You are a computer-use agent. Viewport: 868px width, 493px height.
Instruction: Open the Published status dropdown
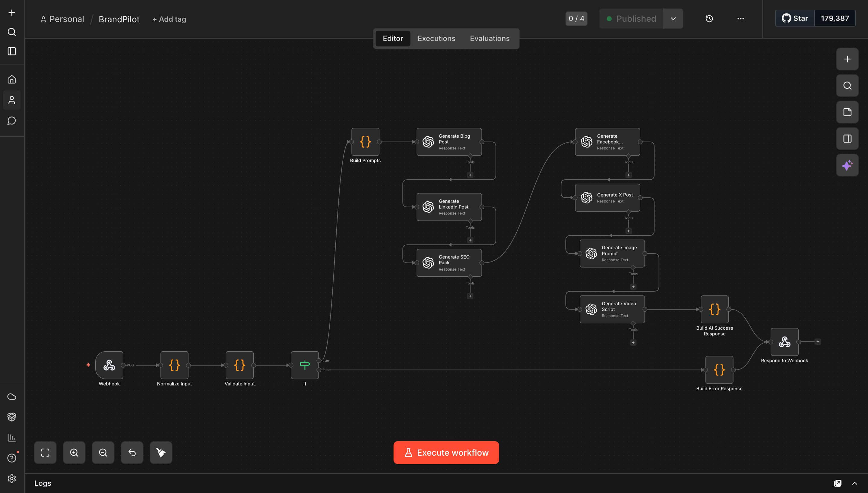(x=673, y=19)
